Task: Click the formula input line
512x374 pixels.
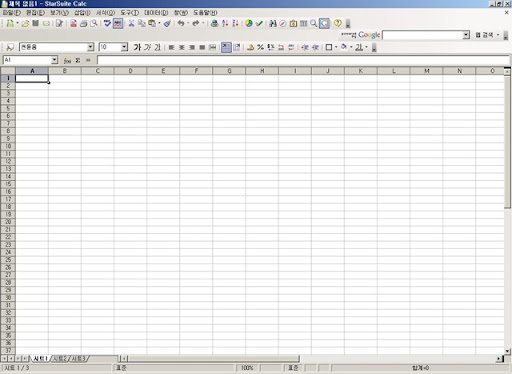Action: (x=303, y=60)
